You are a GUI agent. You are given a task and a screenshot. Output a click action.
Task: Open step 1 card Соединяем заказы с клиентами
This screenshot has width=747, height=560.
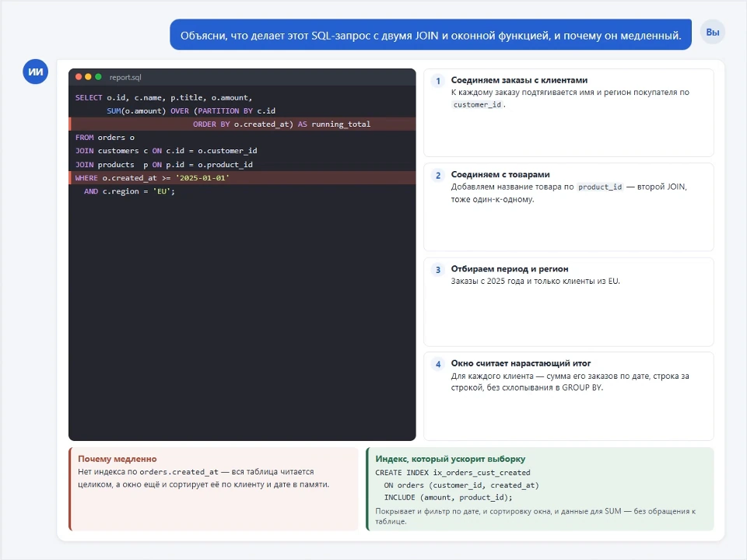tap(568, 113)
